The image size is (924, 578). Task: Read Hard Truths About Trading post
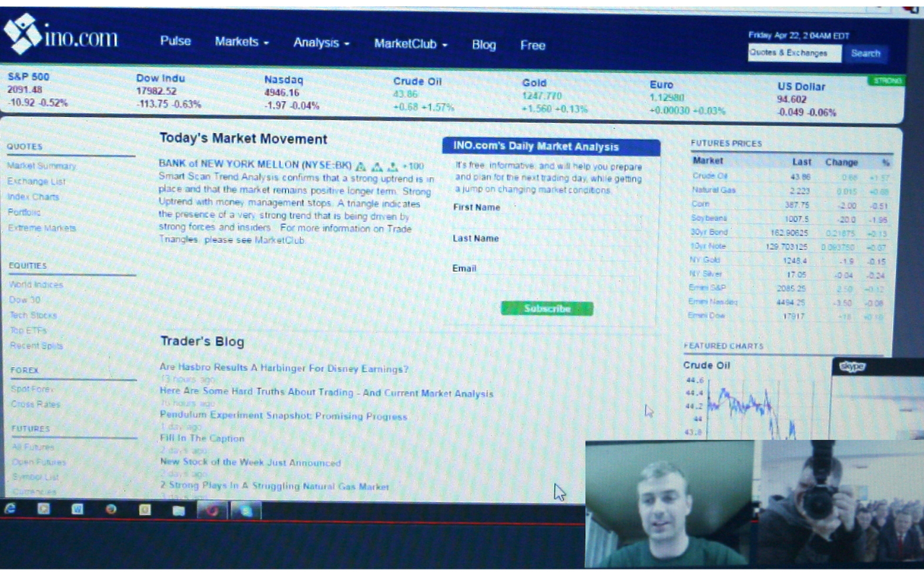(x=326, y=392)
